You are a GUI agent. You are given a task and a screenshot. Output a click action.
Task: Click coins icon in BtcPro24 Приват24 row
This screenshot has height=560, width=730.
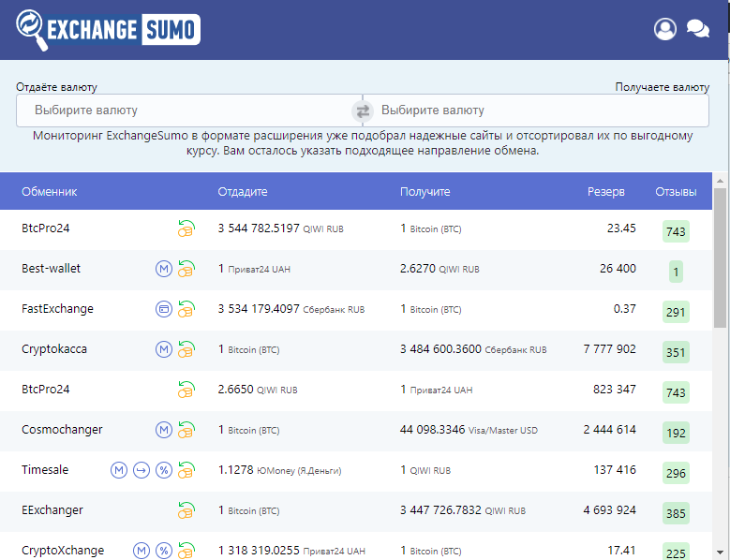click(186, 390)
